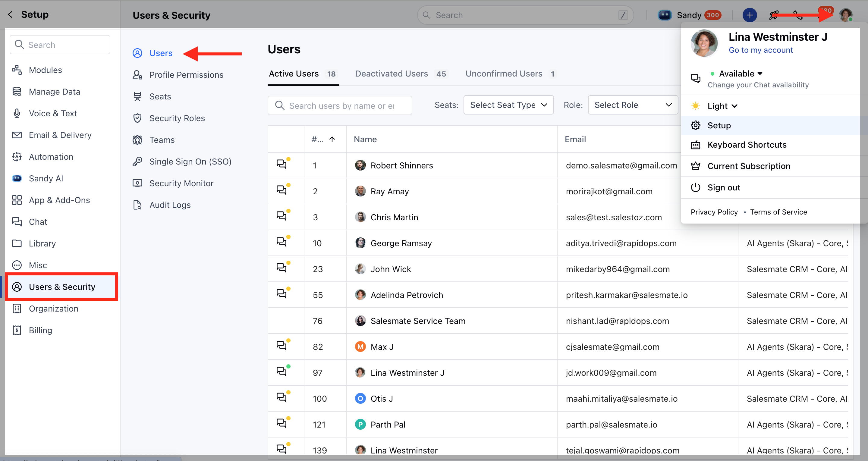Viewport: 868px width, 461px height.
Task: Open Automation in the left sidebar
Action: [51, 157]
